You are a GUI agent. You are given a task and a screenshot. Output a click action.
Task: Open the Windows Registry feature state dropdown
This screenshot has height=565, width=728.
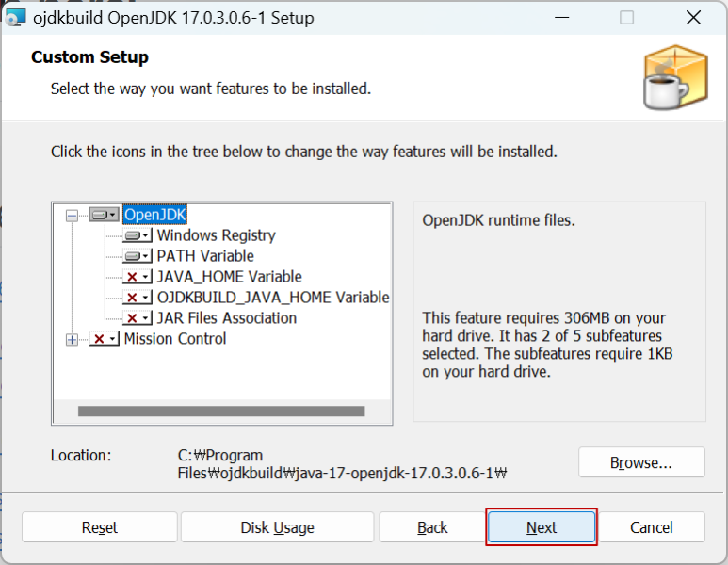tap(137, 235)
